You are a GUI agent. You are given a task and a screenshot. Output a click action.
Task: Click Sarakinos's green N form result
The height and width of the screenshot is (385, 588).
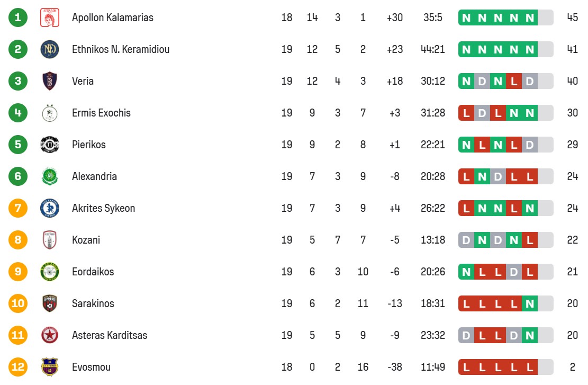pos(529,303)
